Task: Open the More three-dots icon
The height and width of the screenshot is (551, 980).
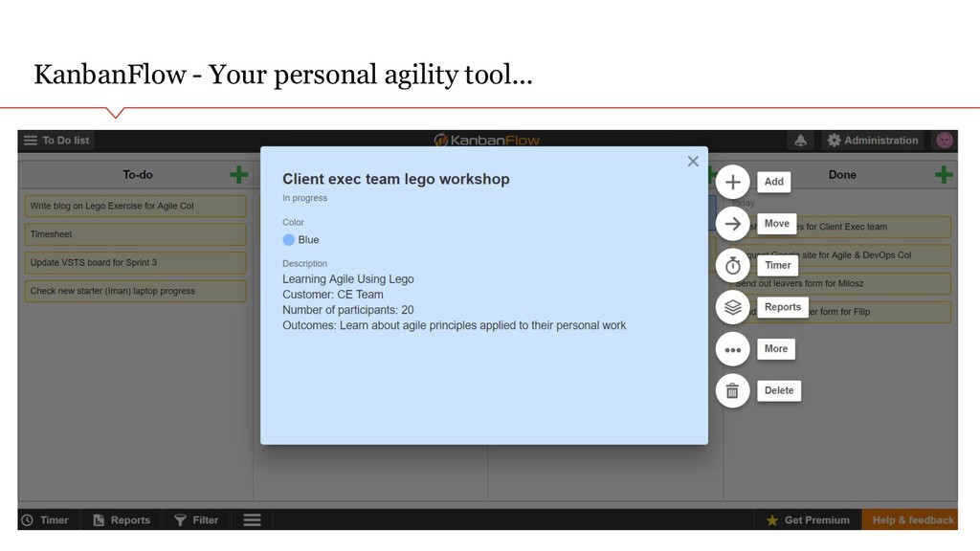Action: coord(732,349)
